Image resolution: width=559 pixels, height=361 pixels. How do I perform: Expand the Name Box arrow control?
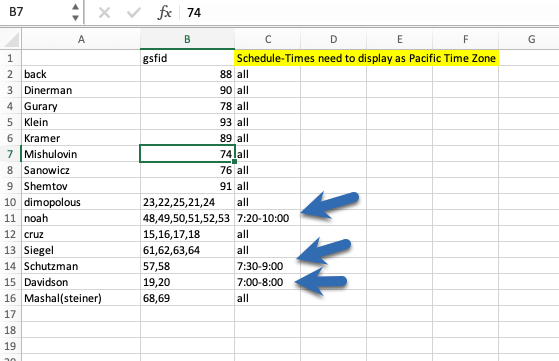(x=75, y=12)
